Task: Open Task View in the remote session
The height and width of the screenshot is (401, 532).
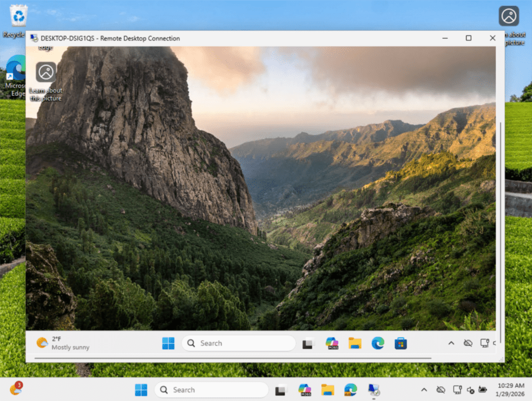Action: (307, 343)
